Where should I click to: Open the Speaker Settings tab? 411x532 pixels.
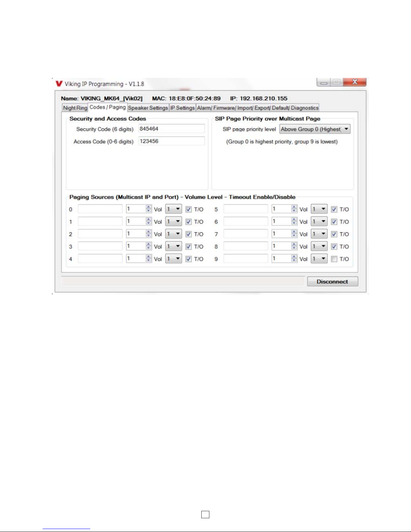pos(148,108)
